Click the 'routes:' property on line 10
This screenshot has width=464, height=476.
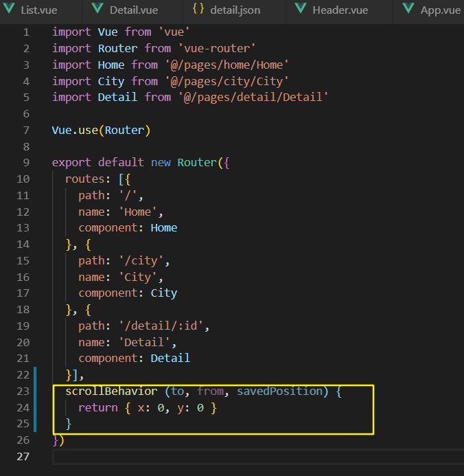coord(88,179)
